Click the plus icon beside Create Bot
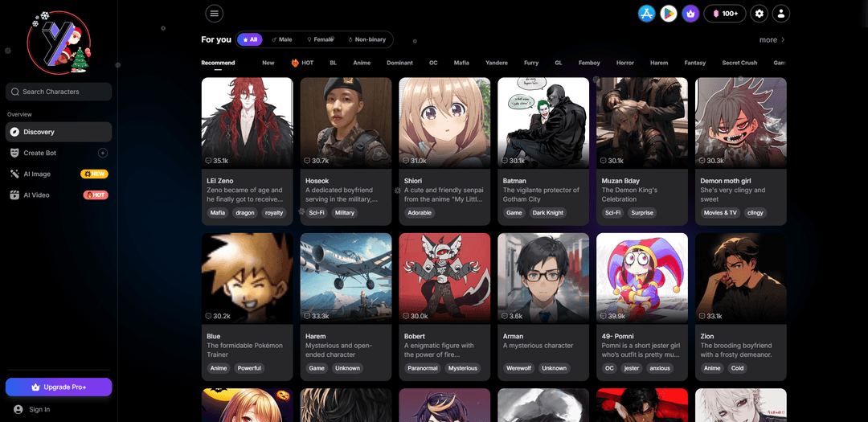This screenshot has width=868, height=422. (x=102, y=153)
